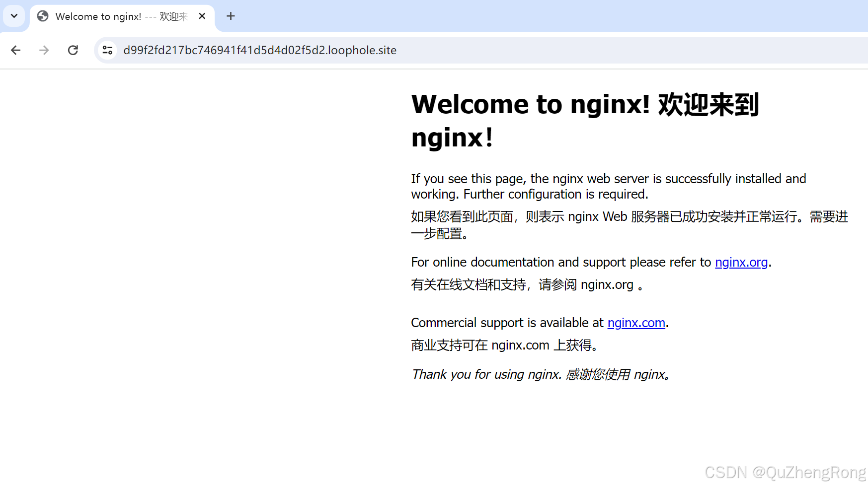Viewport: 868px width, 487px height.
Task: Click the Chinese text '有关在线文档和支持'
Action: (527, 284)
